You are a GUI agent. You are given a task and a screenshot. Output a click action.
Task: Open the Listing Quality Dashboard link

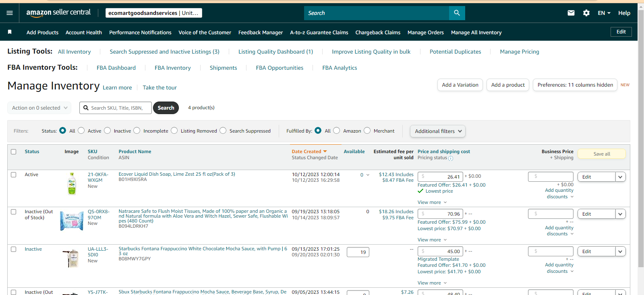point(275,52)
